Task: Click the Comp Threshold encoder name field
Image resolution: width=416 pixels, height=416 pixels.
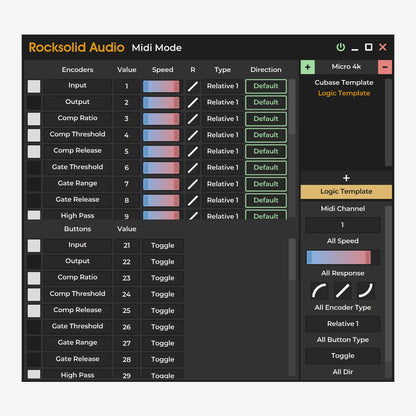Action: click(x=77, y=135)
